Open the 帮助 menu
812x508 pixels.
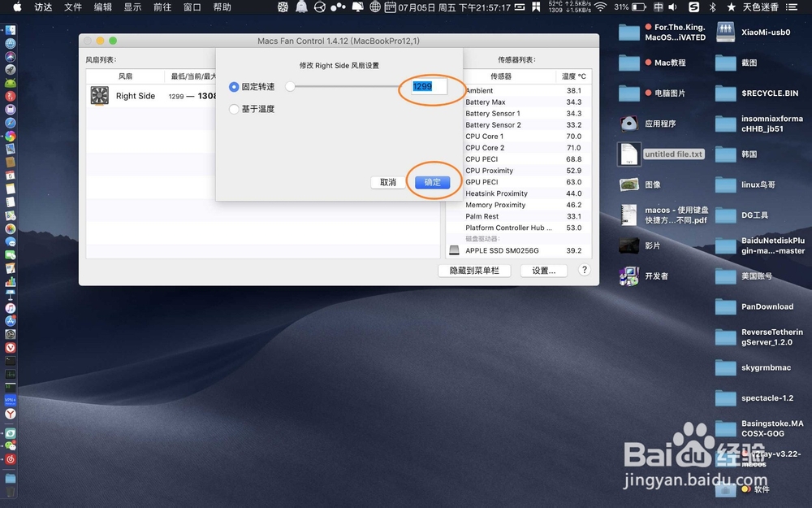pyautogui.click(x=222, y=7)
